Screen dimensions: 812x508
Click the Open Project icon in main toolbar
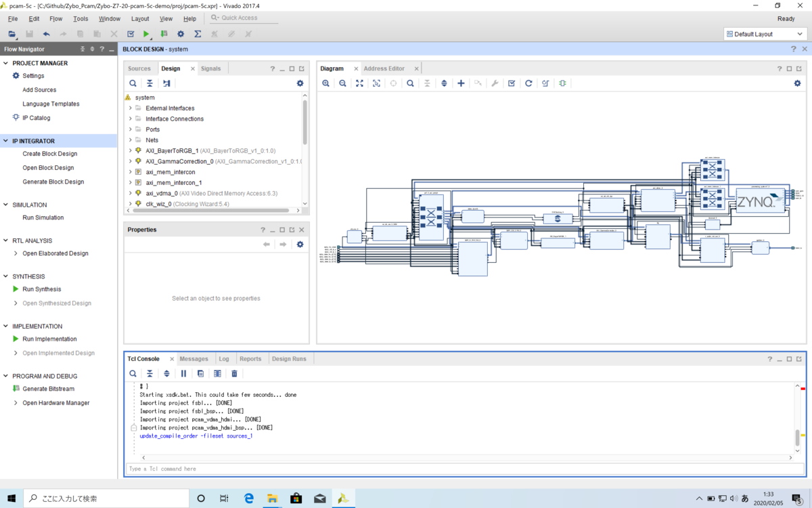pos(12,34)
